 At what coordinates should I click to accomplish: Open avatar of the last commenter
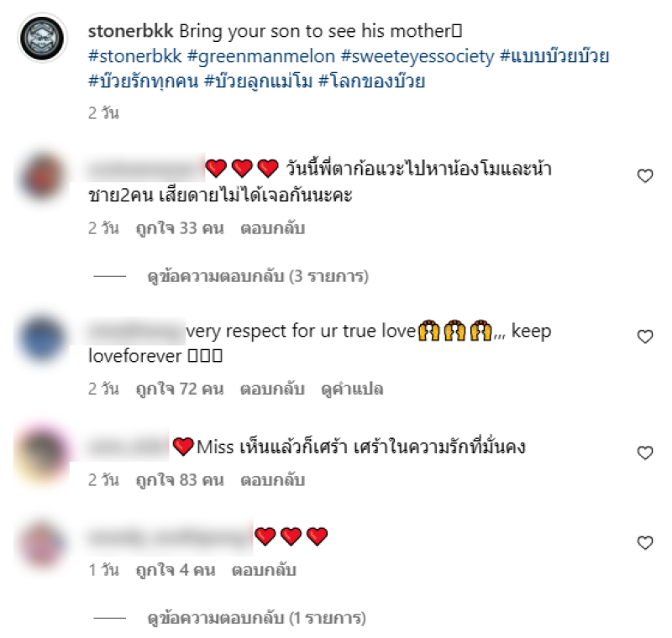tap(42, 543)
